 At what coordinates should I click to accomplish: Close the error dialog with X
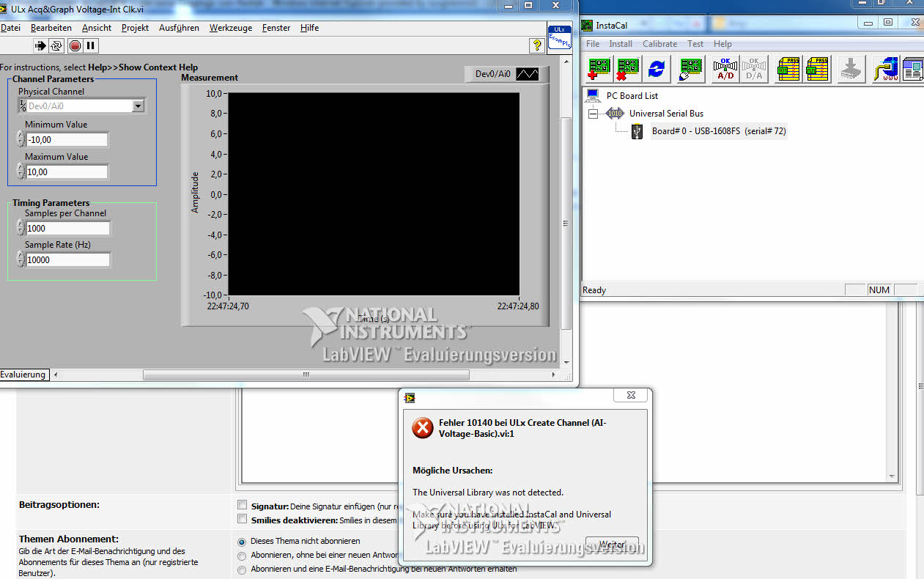631,396
